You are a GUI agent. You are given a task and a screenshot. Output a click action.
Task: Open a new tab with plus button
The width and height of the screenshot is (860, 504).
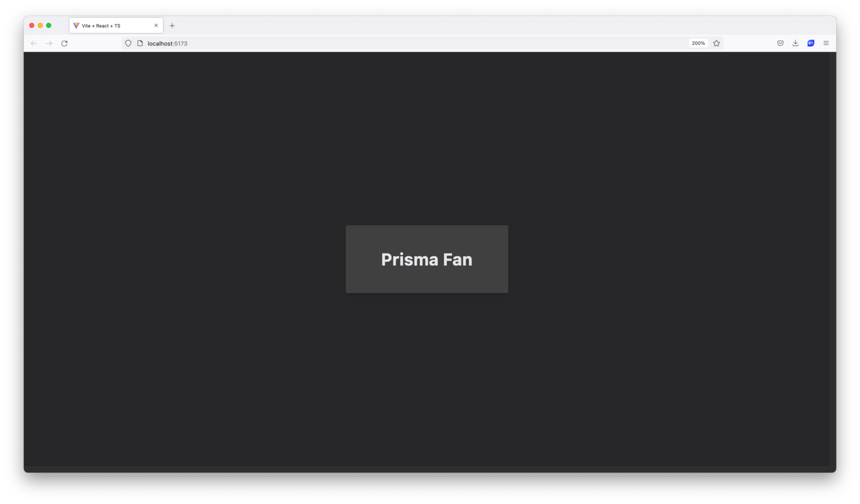coord(172,26)
